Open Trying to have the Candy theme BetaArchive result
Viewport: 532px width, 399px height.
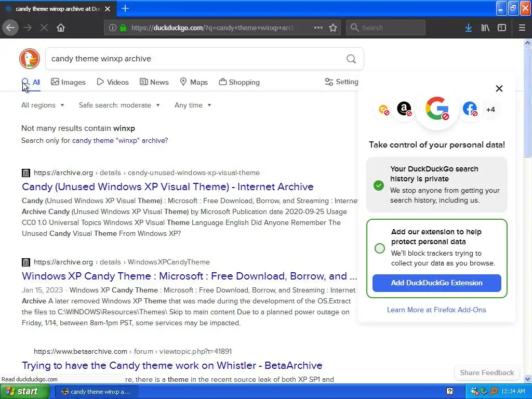click(x=172, y=365)
